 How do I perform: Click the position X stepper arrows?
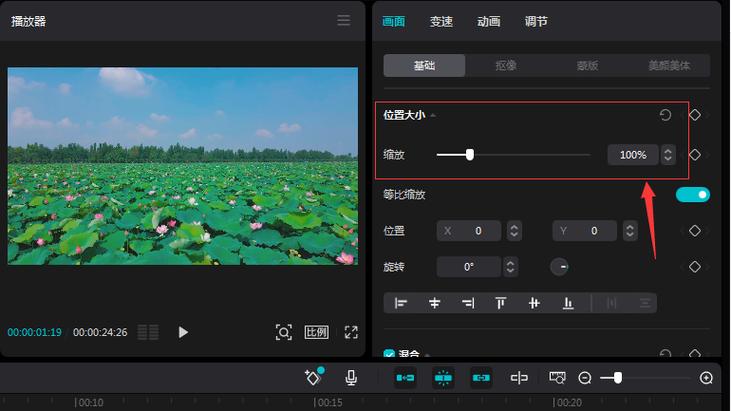514,231
